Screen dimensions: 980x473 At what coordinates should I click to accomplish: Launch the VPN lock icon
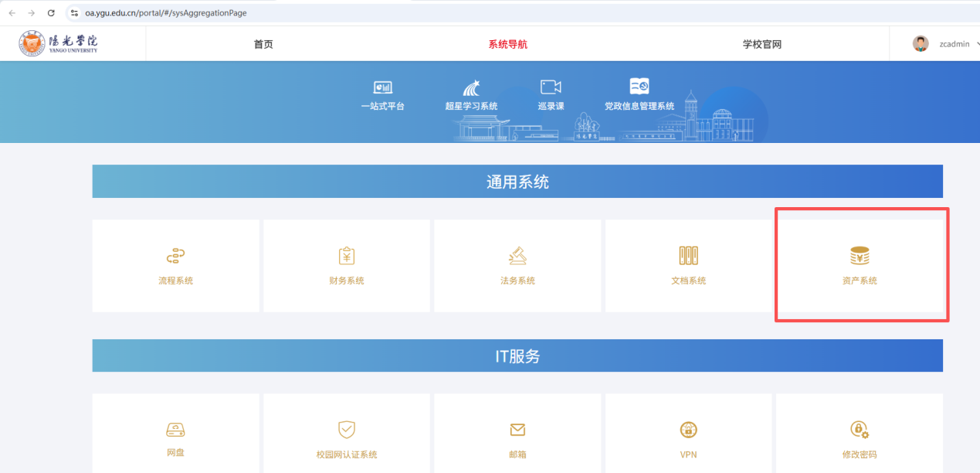point(688,430)
